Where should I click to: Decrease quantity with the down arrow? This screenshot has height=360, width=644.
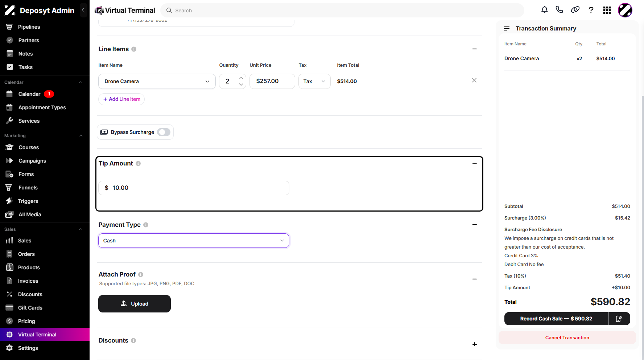(x=241, y=85)
